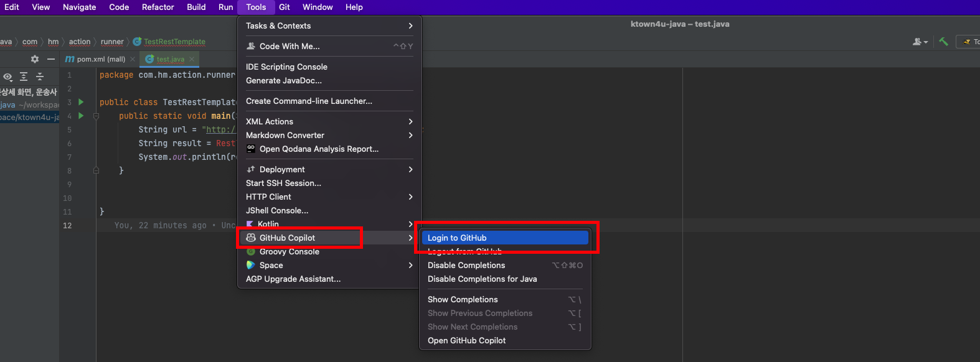Click the eye icon in project toolbar
This screenshot has height=362, width=980.
[7, 77]
